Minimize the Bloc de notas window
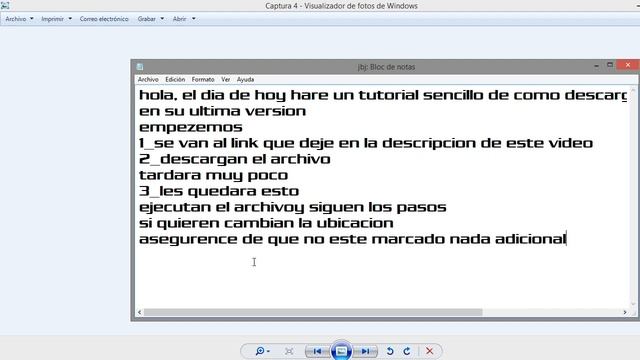Viewport: 640px width, 360px height. [596, 65]
